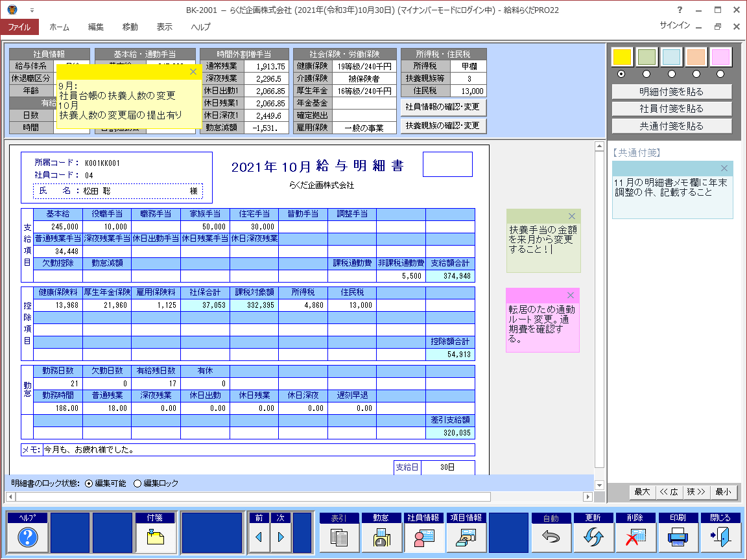Pick the orange sticky color swatch

[696, 57]
